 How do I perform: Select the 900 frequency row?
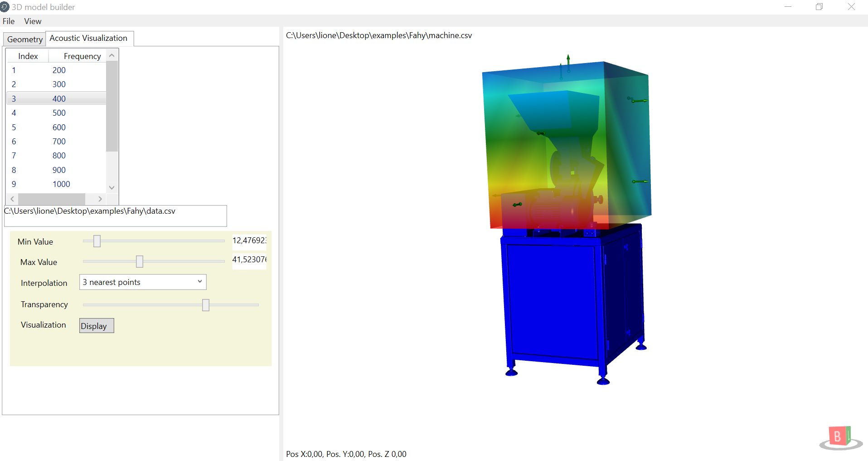point(56,170)
